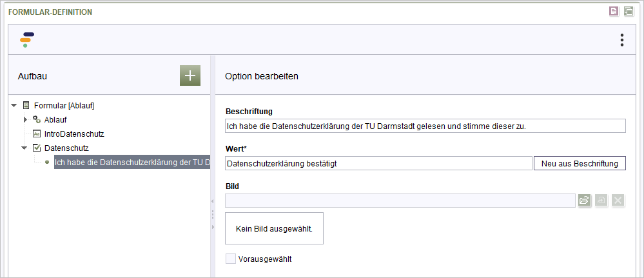The height and width of the screenshot is (278, 644).
Task: Open the three-dot options menu
Action: click(622, 40)
